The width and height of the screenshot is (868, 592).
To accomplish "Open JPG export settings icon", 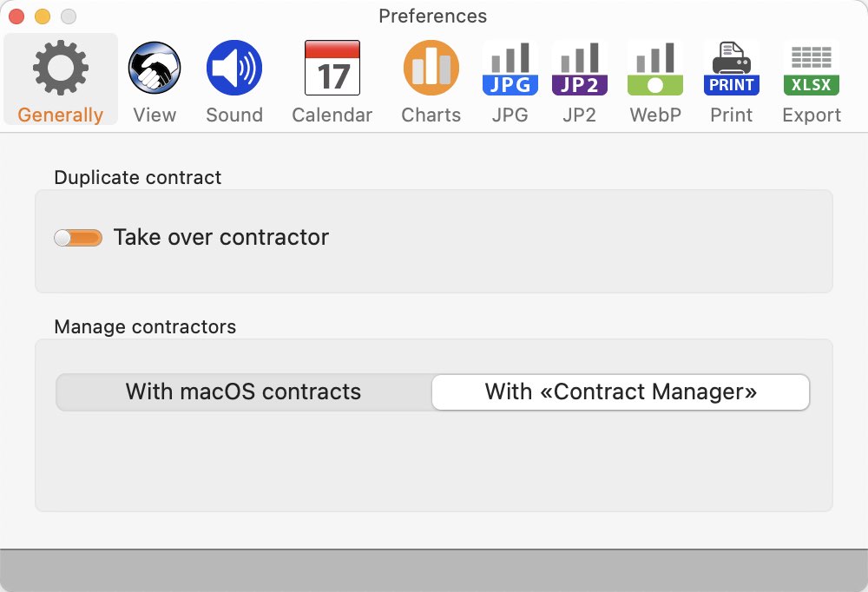I will pyautogui.click(x=510, y=68).
